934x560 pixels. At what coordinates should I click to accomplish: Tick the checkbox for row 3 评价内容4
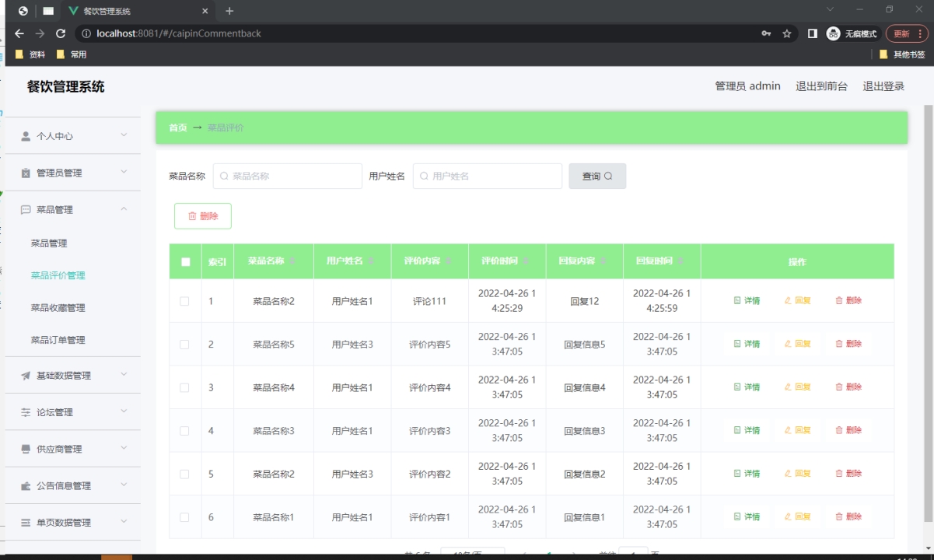click(184, 387)
